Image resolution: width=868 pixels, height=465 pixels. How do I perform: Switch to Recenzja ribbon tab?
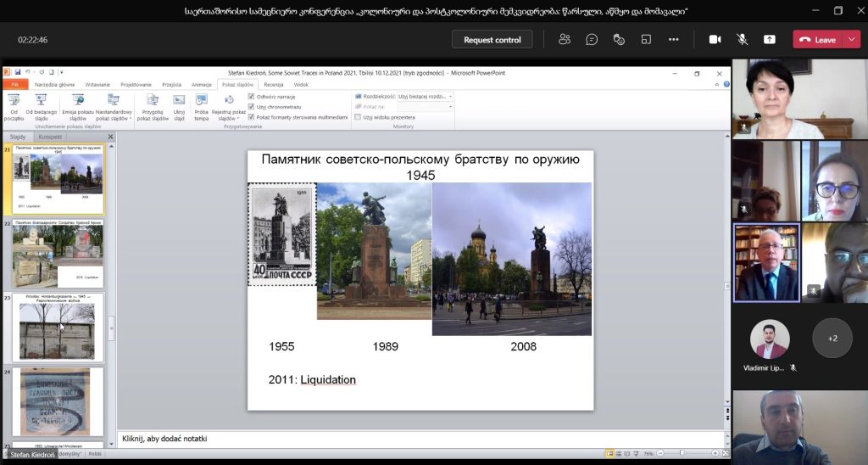[274, 85]
